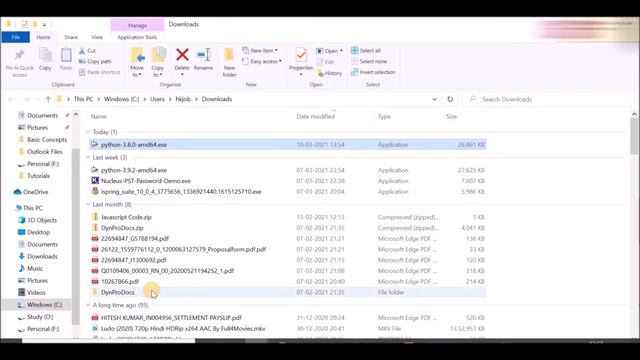This screenshot has width=640, height=360.
Task: Sort by Date modified column header
Action: click(316, 117)
